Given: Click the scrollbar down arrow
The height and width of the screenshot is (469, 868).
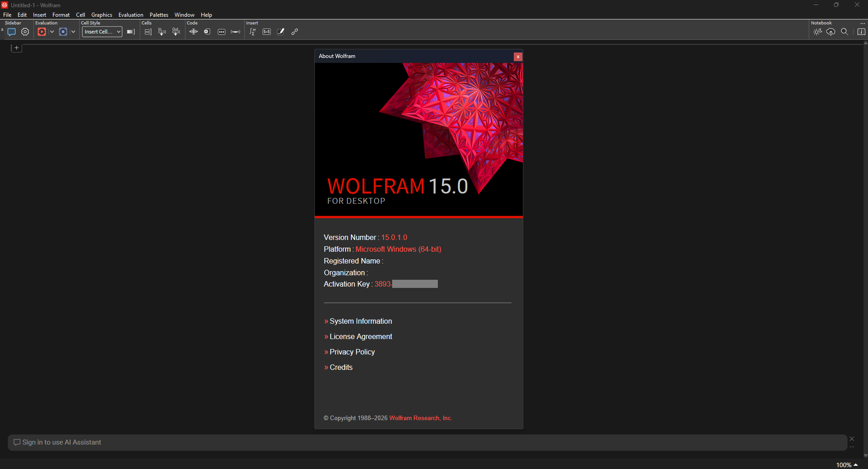Looking at the screenshot, I should point(865,455).
